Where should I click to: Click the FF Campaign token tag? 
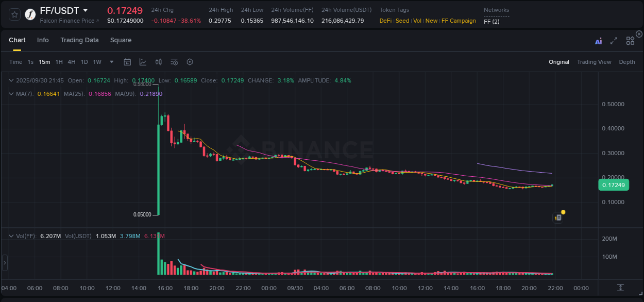(458, 21)
